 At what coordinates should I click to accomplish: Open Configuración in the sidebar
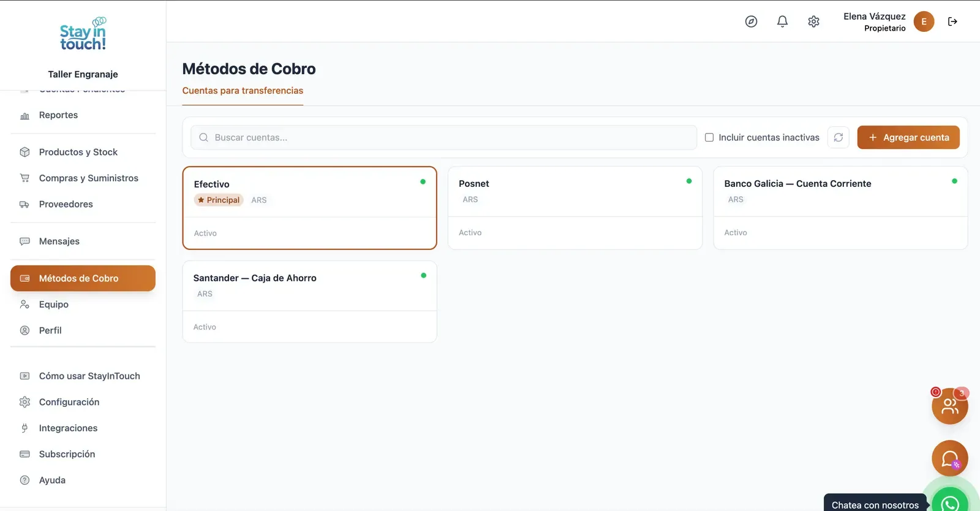pos(83,402)
